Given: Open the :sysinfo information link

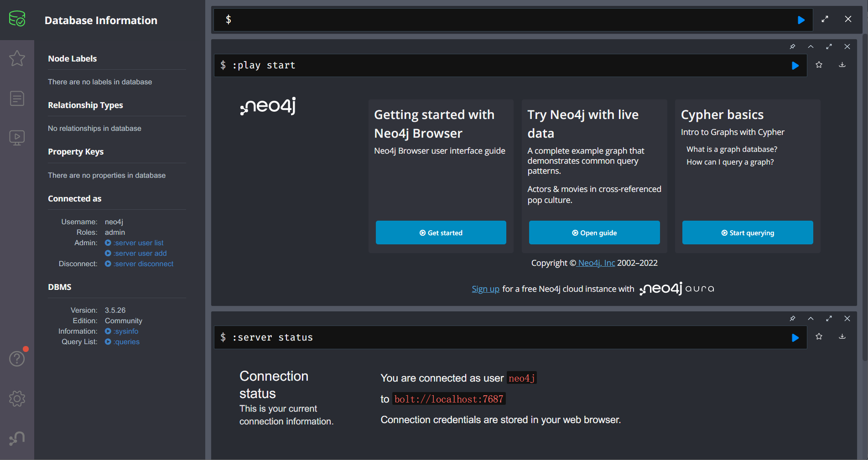Looking at the screenshot, I should 121,331.
